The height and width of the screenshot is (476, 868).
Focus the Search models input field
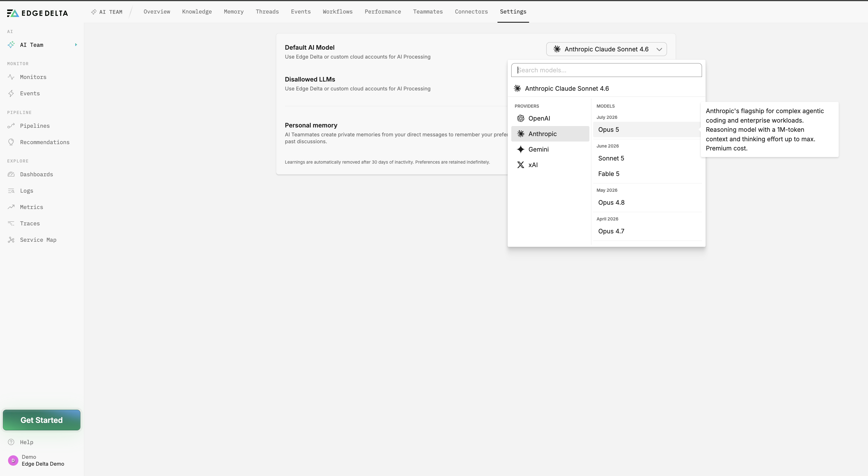pyautogui.click(x=606, y=70)
